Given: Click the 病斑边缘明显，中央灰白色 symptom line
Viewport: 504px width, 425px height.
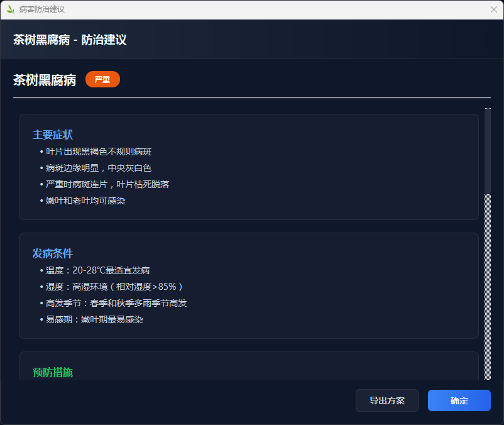Looking at the screenshot, I should (99, 168).
